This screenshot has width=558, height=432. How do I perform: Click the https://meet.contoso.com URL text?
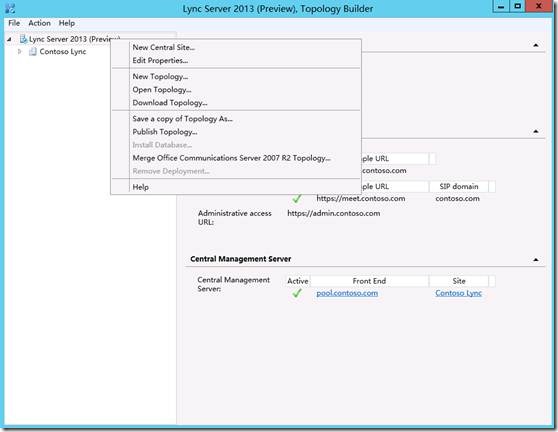360,199
